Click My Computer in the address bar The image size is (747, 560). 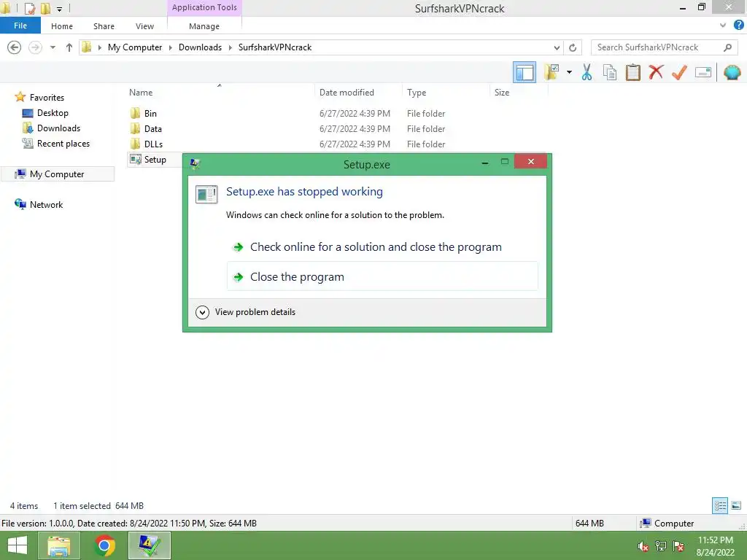pos(135,47)
